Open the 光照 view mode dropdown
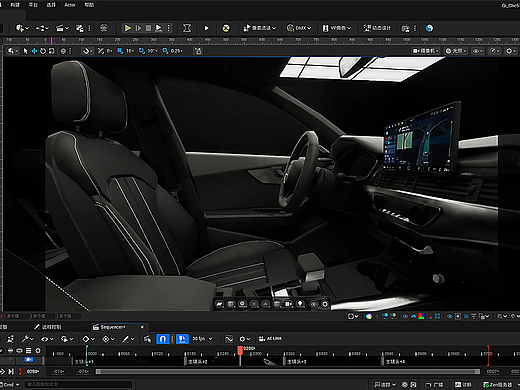 click(x=456, y=51)
